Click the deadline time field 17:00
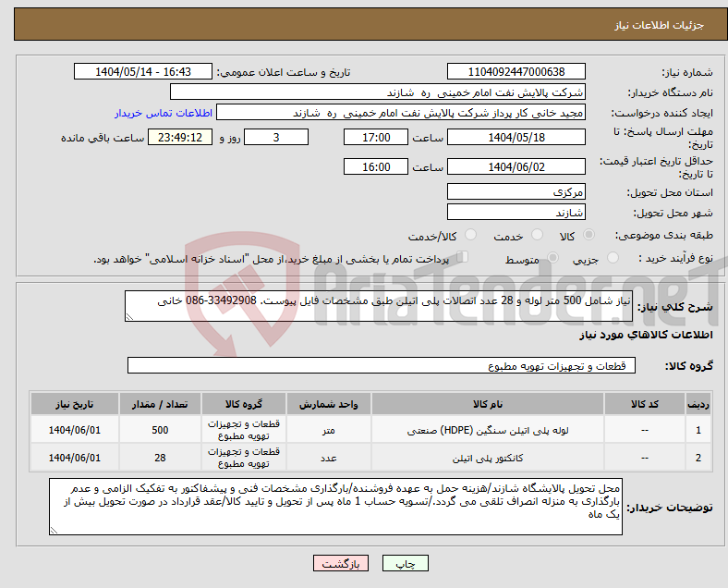 click(x=376, y=137)
